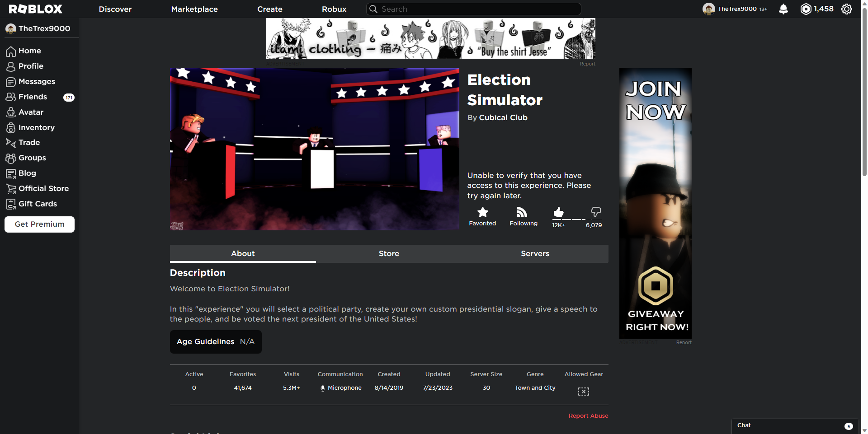Viewport: 868px width, 434px height.
Task: Click the Profile sidebar icon
Action: point(11,67)
